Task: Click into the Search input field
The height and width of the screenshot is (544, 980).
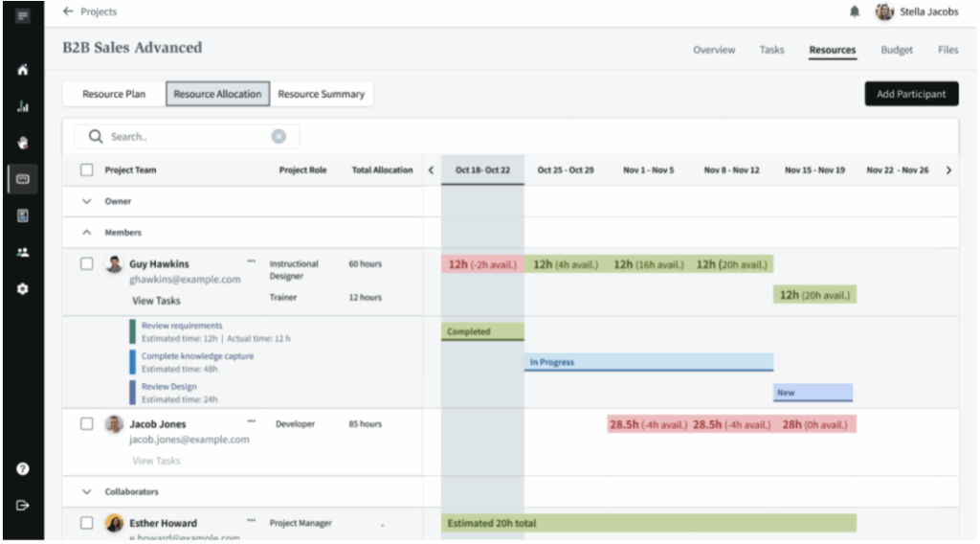Action: click(182, 137)
